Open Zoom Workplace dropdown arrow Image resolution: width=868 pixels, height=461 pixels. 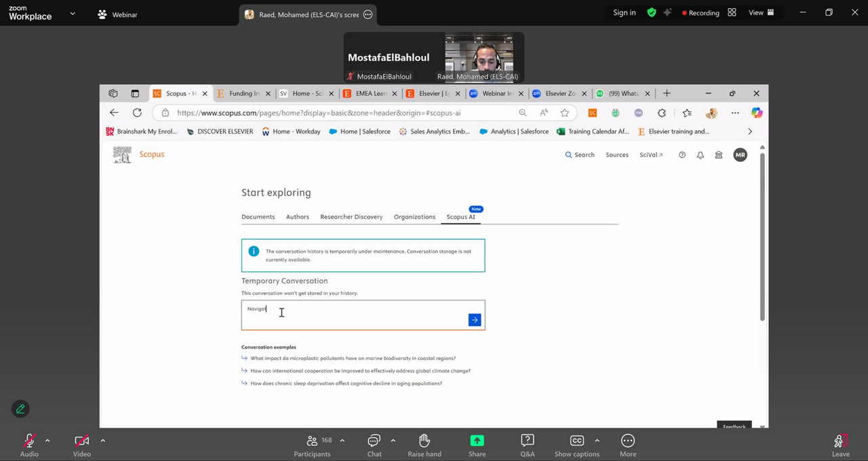coord(73,13)
